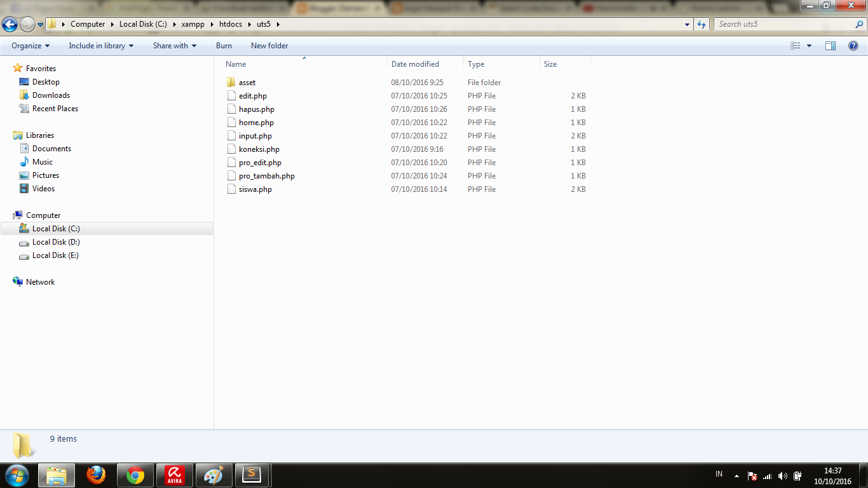Expand the views dropdown arrow near toolbar right
Image resolution: width=868 pixels, height=488 pixels.
click(808, 45)
